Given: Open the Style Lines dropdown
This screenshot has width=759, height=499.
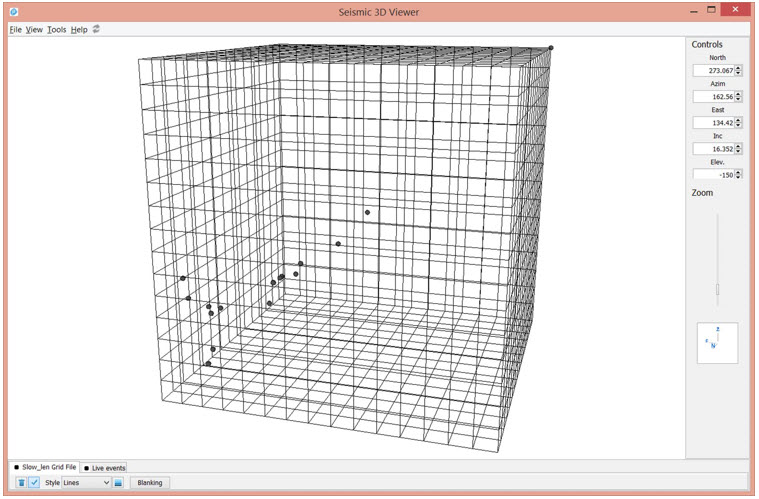Looking at the screenshot, I should (x=85, y=483).
